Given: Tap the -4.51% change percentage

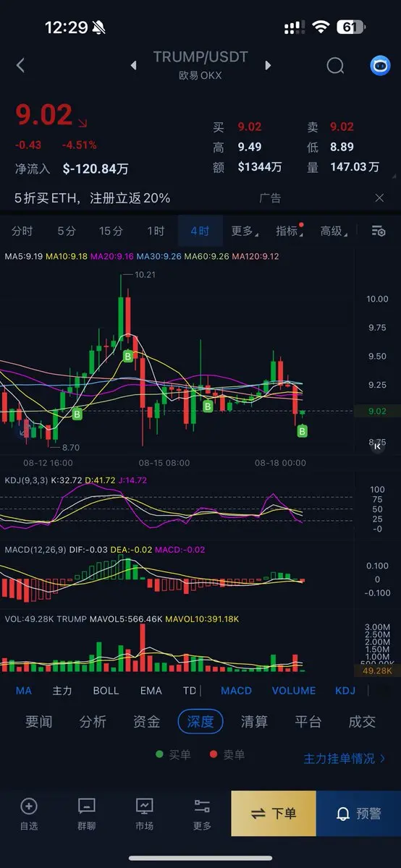Looking at the screenshot, I should pos(80,145).
